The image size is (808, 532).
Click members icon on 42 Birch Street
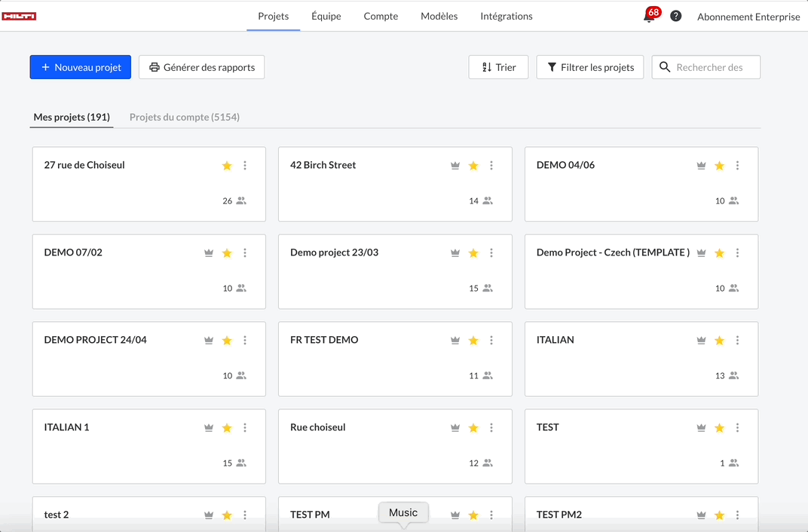point(488,201)
